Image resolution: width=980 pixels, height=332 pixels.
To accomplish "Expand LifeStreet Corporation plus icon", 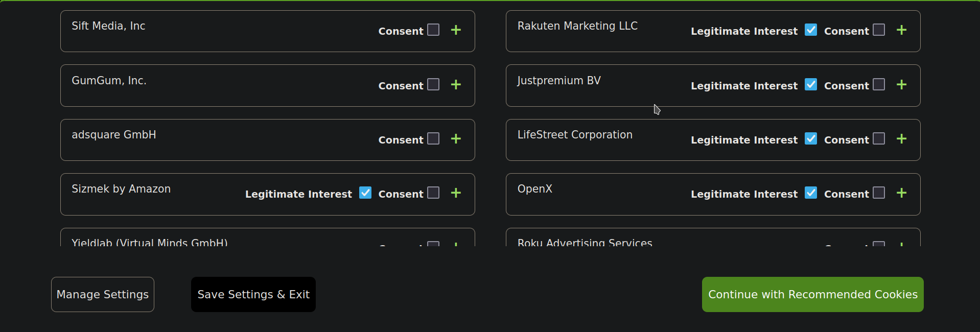I will (x=901, y=139).
